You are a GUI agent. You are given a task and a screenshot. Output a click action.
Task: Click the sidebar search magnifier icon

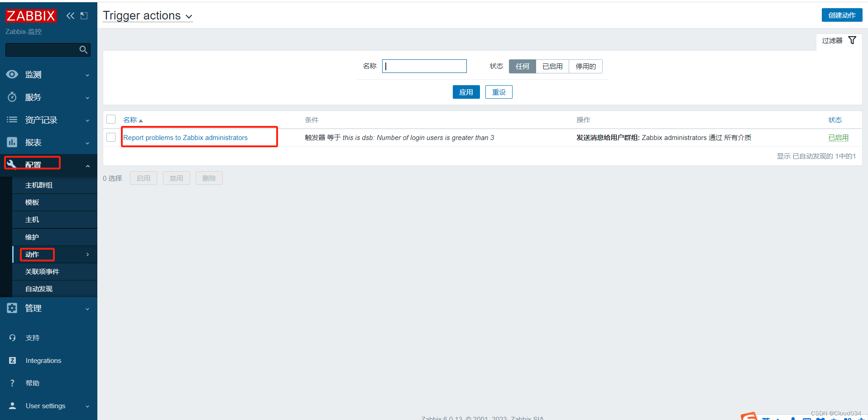pyautogui.click(x=83, y=50)
